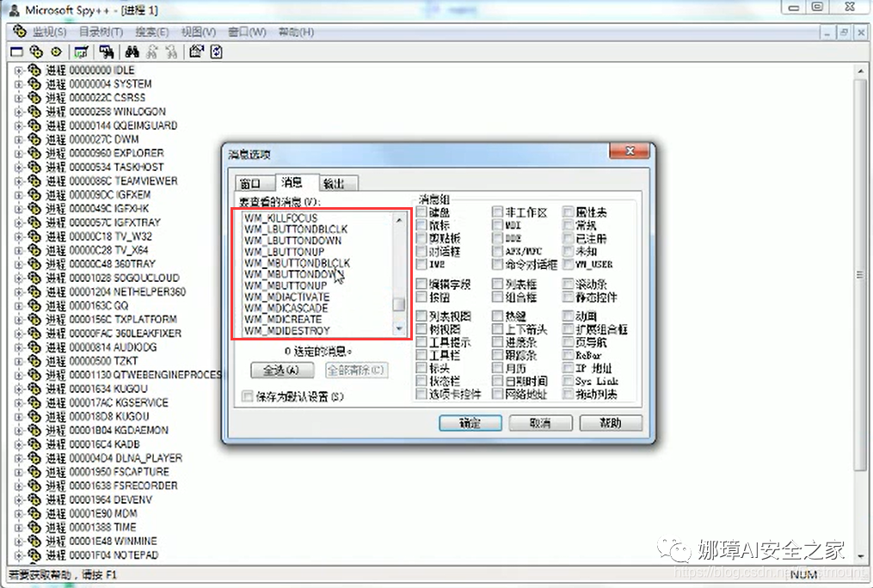Click the 帮助 button in dialog

coord(611,423)
